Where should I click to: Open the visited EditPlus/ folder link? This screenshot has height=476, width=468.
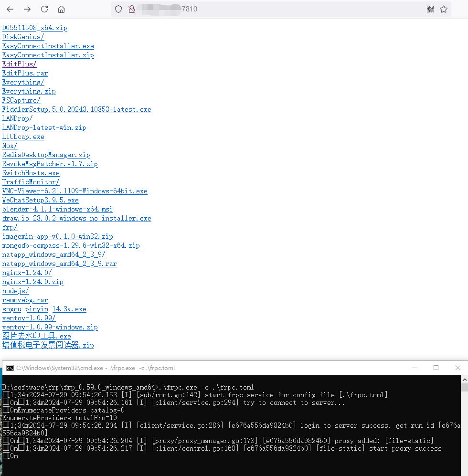pyautogui.click(x=20, y=64)
